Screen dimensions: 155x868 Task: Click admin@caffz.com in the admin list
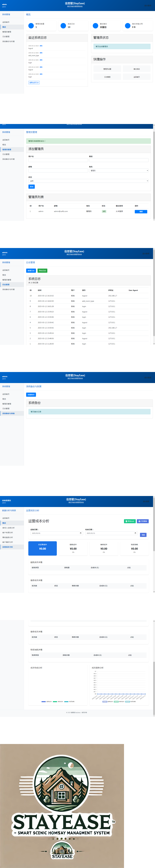pyautogui.click(x=61, y=211)
